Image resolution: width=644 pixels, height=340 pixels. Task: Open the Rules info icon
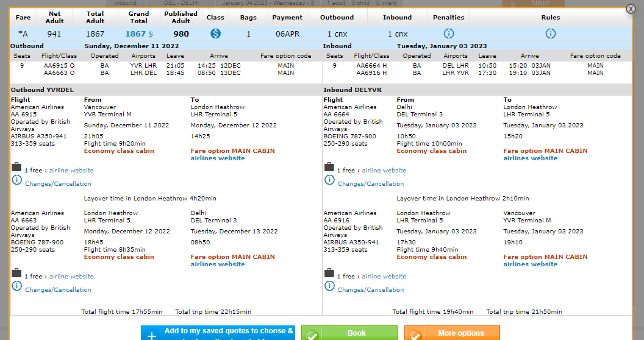[x=551, y=34]
